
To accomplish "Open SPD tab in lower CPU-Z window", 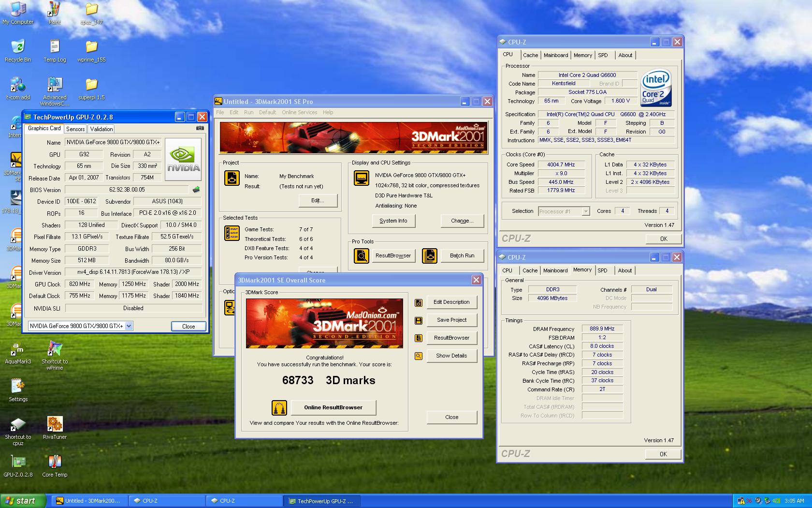I will tap(602, 270).
